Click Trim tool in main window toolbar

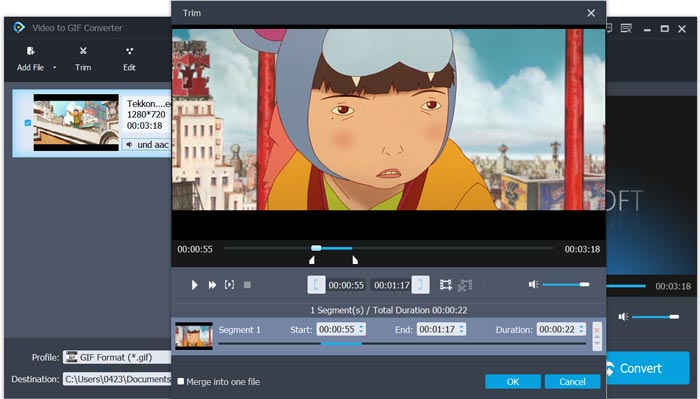point(83,58)
